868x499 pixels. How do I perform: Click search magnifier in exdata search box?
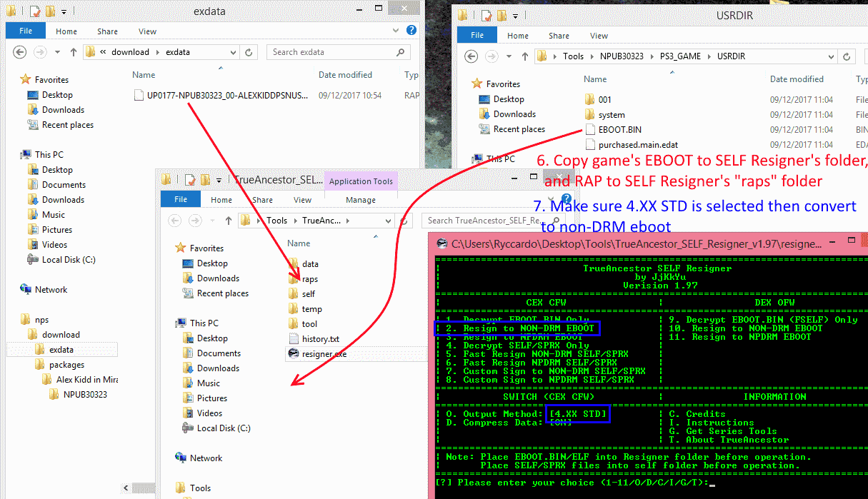[x=401, y=52]
